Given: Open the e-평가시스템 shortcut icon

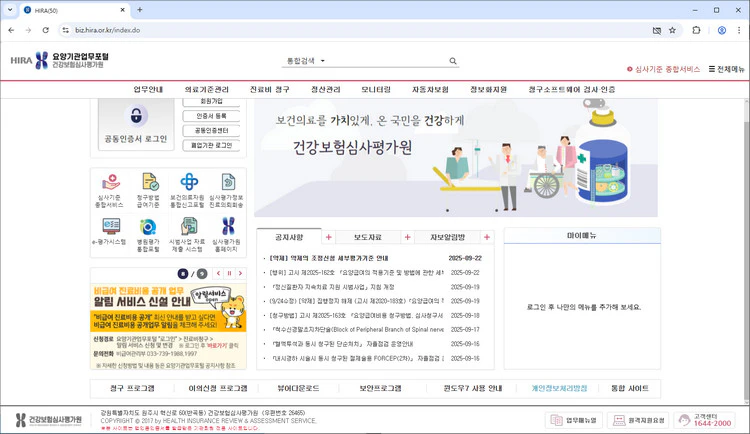Looking at the screenshot, I should (110, 226).
